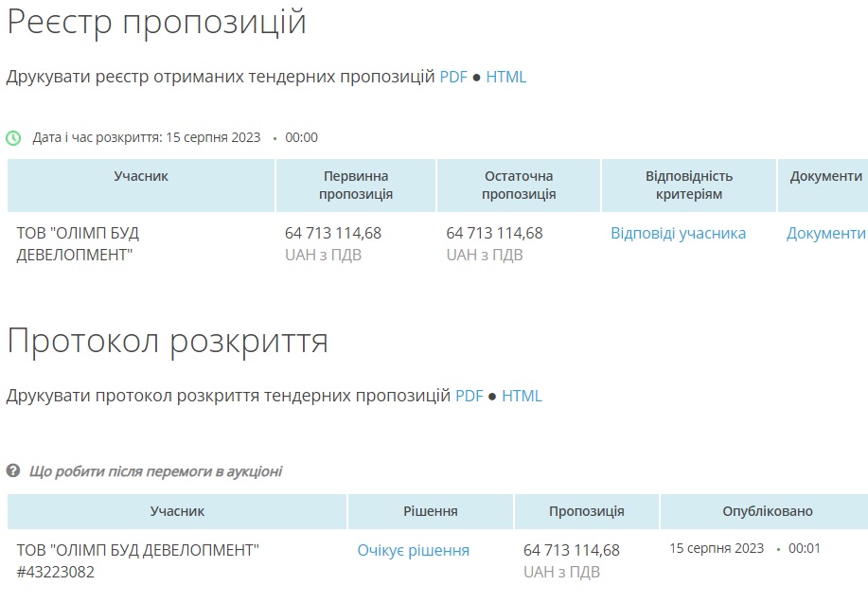
Task: Open 'Що робити після перемоги в аукціоні' hint
Action: [155, 471]
